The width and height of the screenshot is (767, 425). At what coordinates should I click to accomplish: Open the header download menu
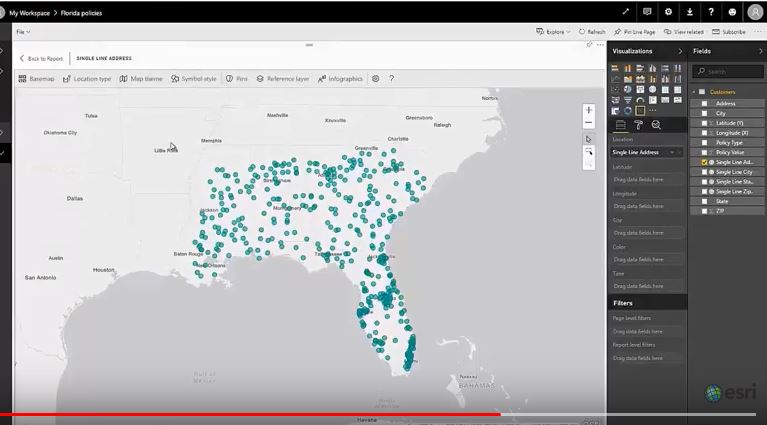click(x=690, y=12)
